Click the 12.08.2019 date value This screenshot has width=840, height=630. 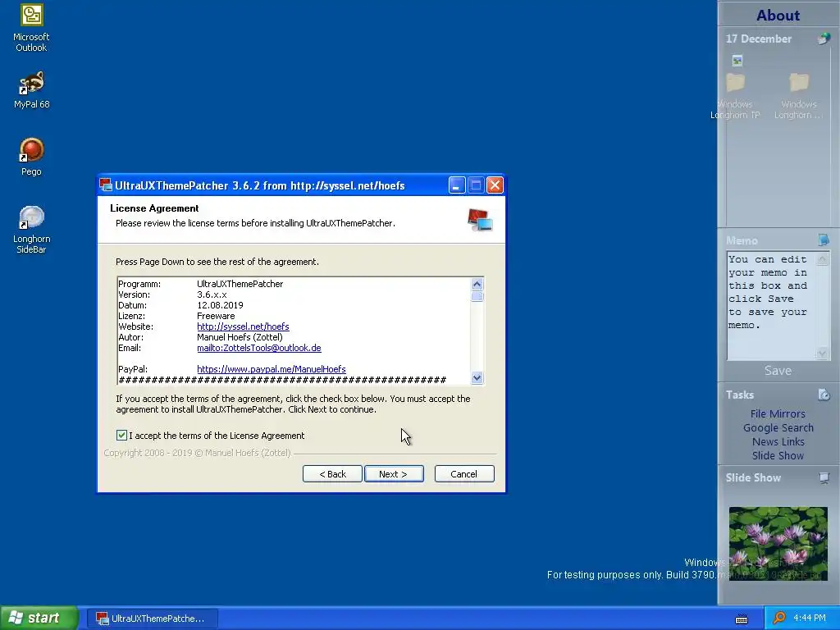tap(220, 305)
